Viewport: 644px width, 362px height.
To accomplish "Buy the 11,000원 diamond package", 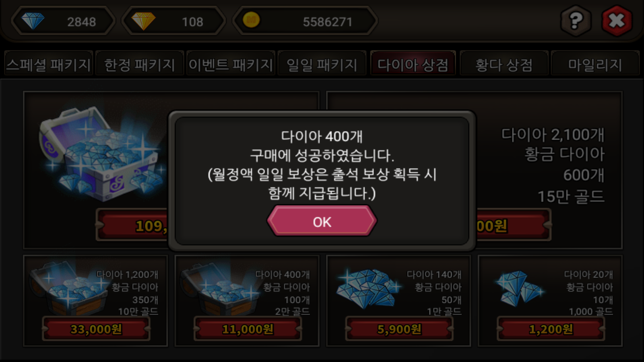I will [248, 329].
